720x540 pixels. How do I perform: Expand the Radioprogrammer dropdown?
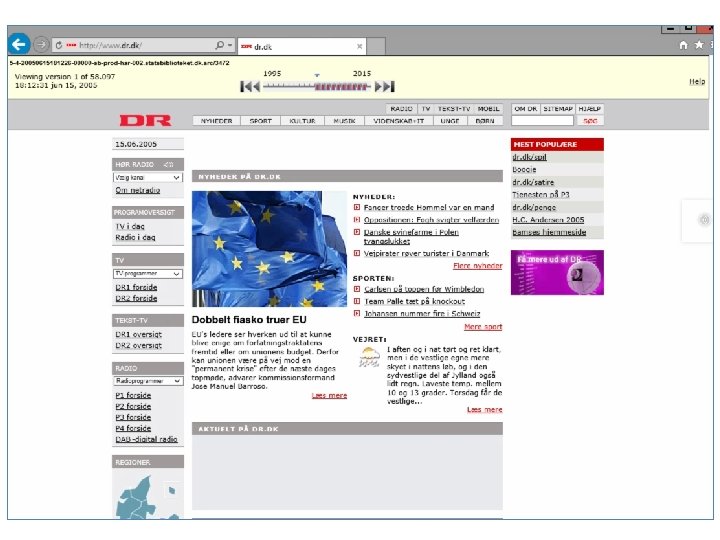(x=147, y=381)
